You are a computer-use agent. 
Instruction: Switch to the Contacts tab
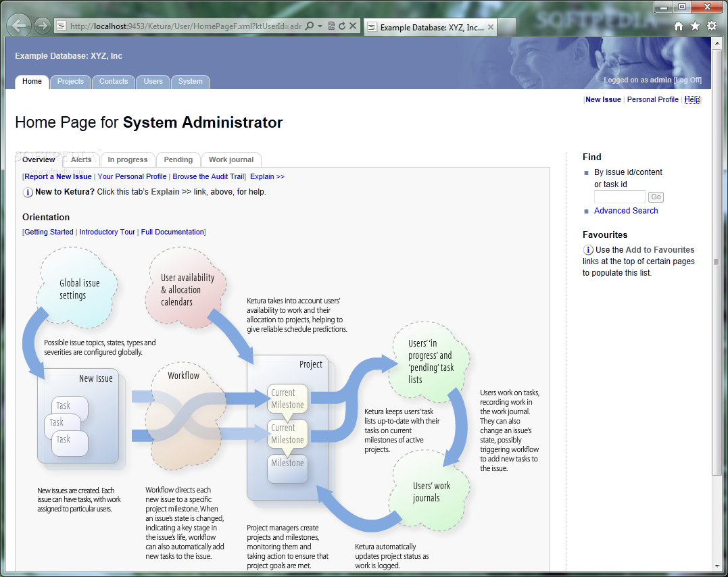[x=114, y=81]
